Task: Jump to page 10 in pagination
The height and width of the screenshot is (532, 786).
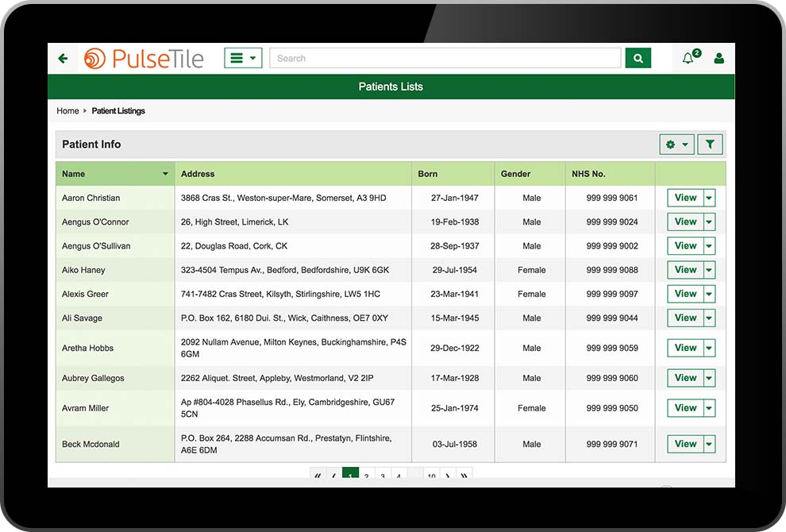Action: [431, 476]
